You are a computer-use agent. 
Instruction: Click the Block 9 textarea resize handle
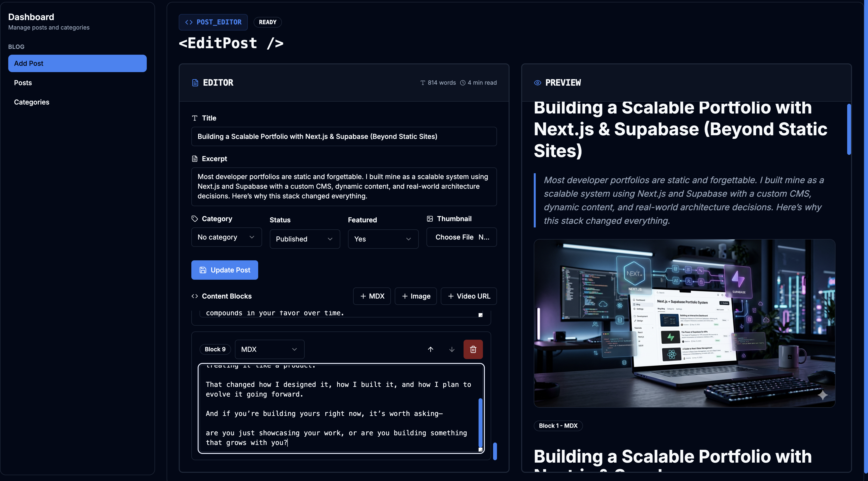coord(480,449)
